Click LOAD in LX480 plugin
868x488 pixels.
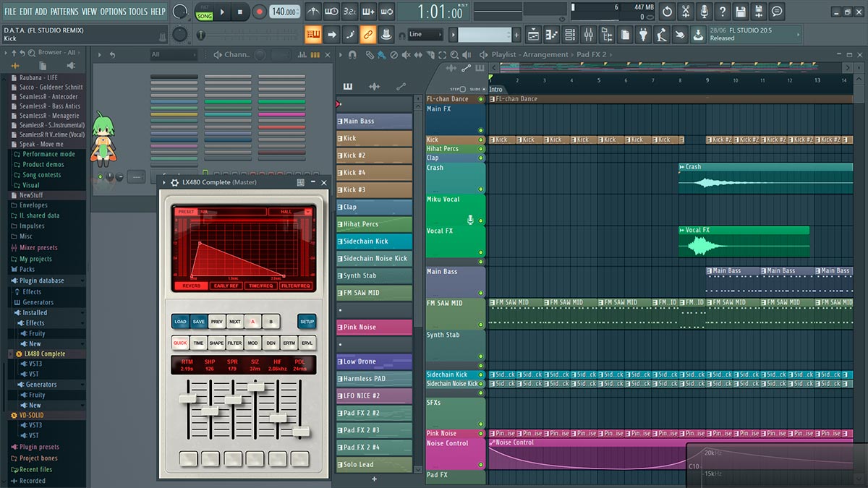pyautogui.click(x=180, y=322)
